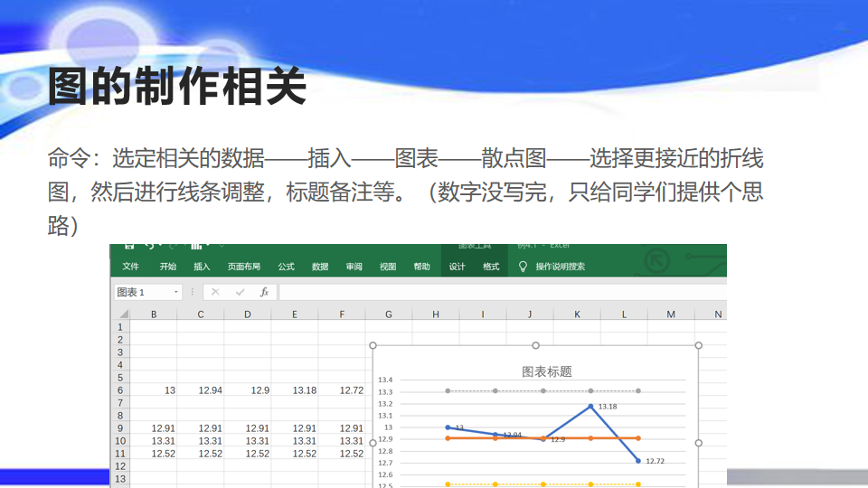The width and height of the screenshot is (868, 488).
Task: Select the 公式 ribbon tab
Action: tap(287, 267)
